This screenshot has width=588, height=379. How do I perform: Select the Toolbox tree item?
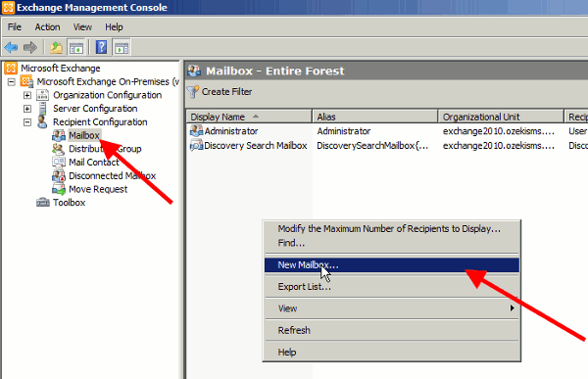click(69, 203)
